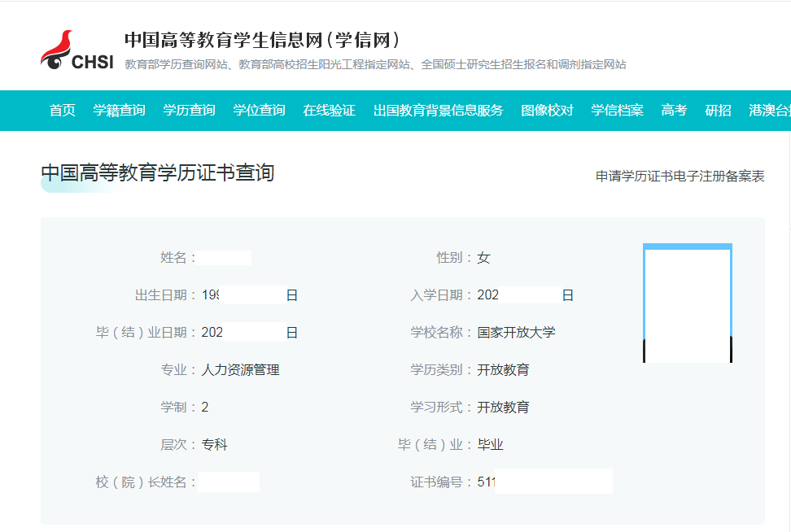Click the 证书编号 label
This screenshot has width=791, height=532.
click(441, 482)
